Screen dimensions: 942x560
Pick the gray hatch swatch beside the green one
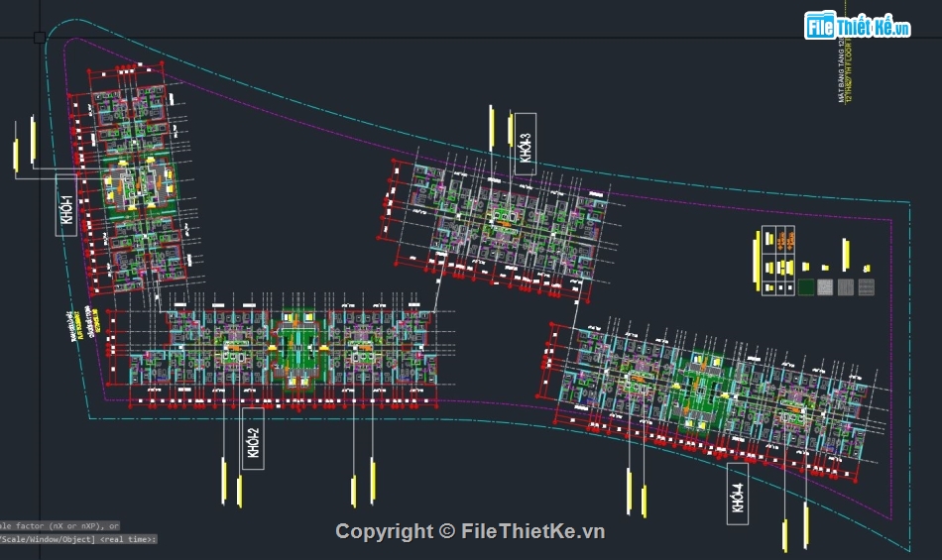(x=825, y=286)
